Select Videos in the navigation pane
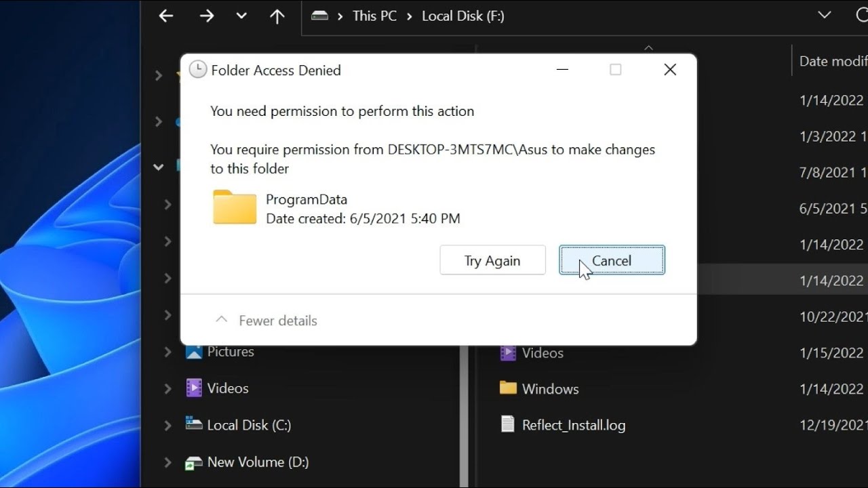Viewport: 868px width, 488px height. point(227,388)
